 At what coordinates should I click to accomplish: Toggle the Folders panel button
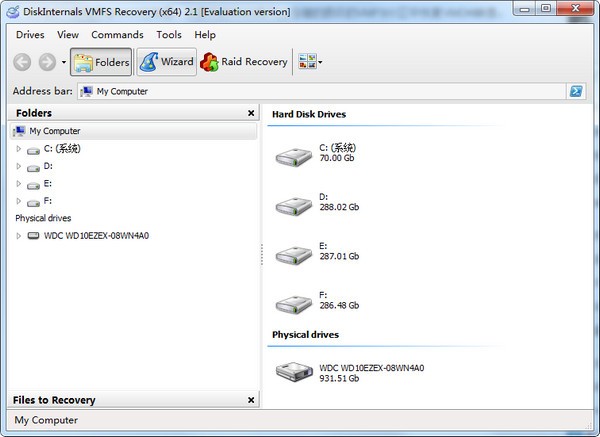[x=101, y=62]
